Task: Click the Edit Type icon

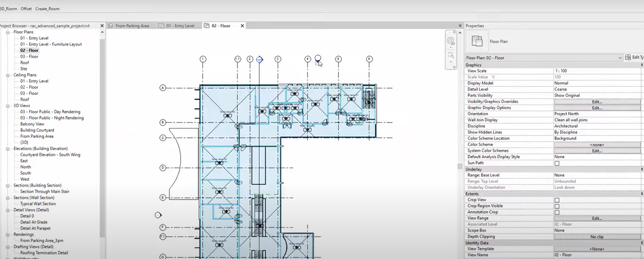Action: pos(628,58)
